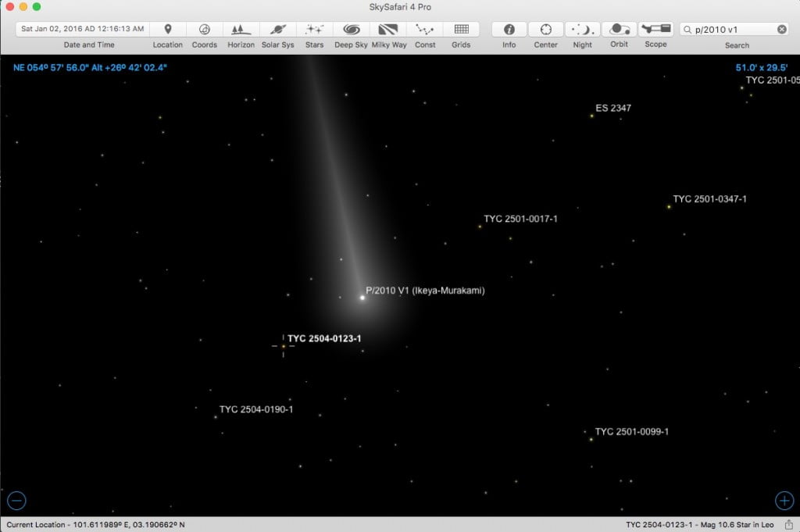Viewport: 800px width, 532px height.
Task: Click the Date and Time label
Action: (89, 45)
